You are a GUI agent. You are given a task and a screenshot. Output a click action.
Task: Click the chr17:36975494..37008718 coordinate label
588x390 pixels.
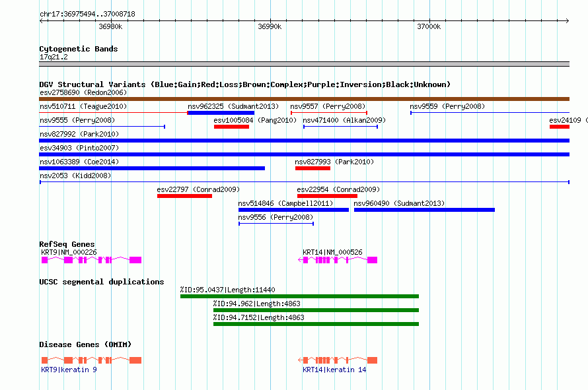(x=87, y=14)
